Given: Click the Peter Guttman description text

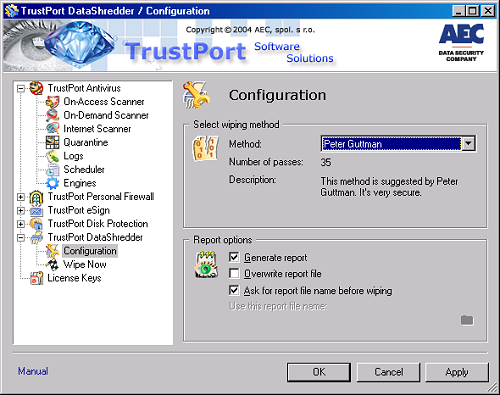Looking at the screenshot, I should (x=389, y=187).
